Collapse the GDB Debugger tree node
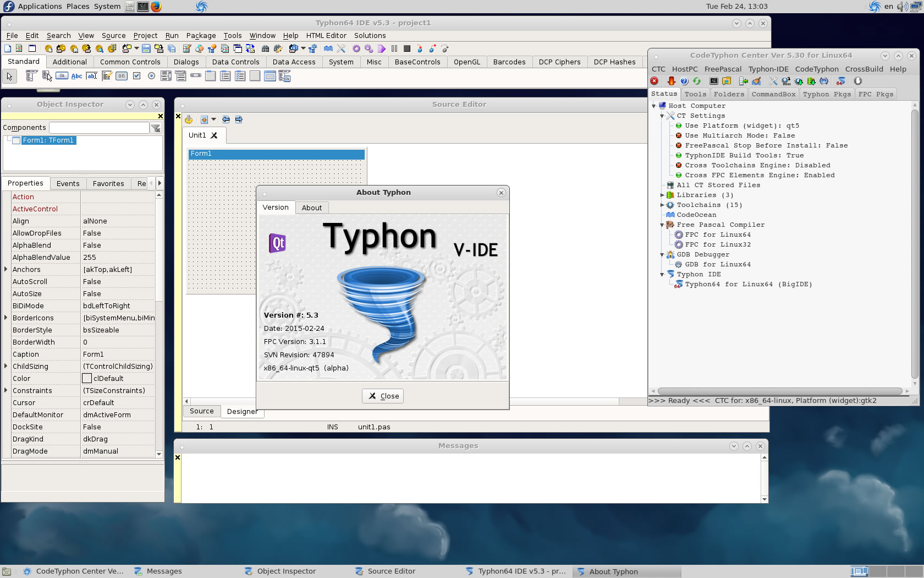Viewport: 924px width, 578px height. (x=662, y=254)
